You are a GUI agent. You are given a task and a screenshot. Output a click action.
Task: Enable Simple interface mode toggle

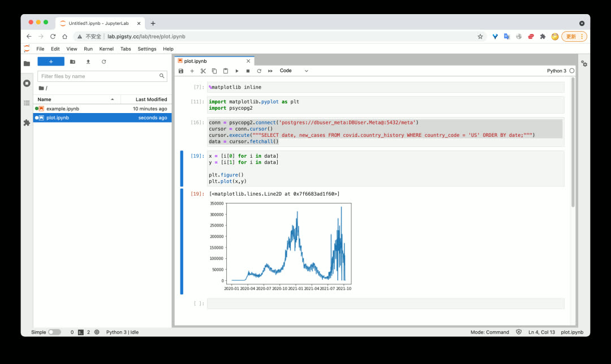[x=55, y=332]
